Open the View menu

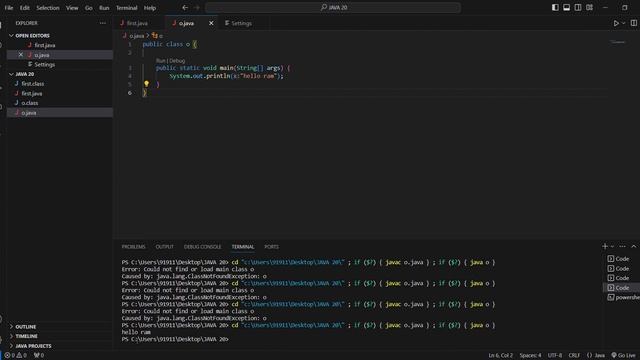click(72, 8)
